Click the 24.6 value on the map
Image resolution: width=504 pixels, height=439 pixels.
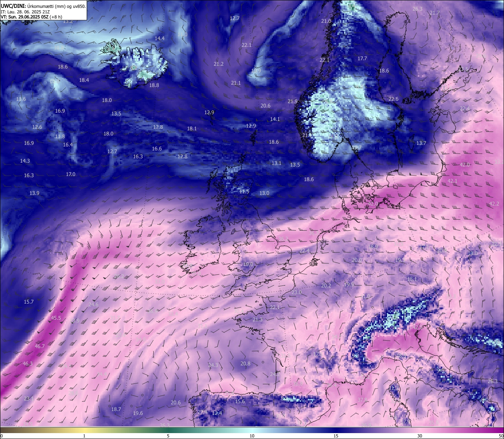click(x=93, y=304)
